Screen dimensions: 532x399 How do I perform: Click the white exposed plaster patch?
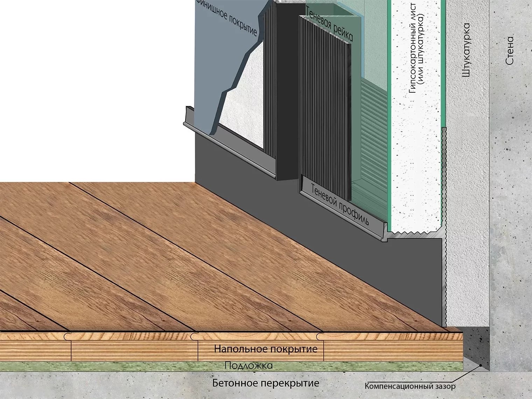[x=241, y=115]
